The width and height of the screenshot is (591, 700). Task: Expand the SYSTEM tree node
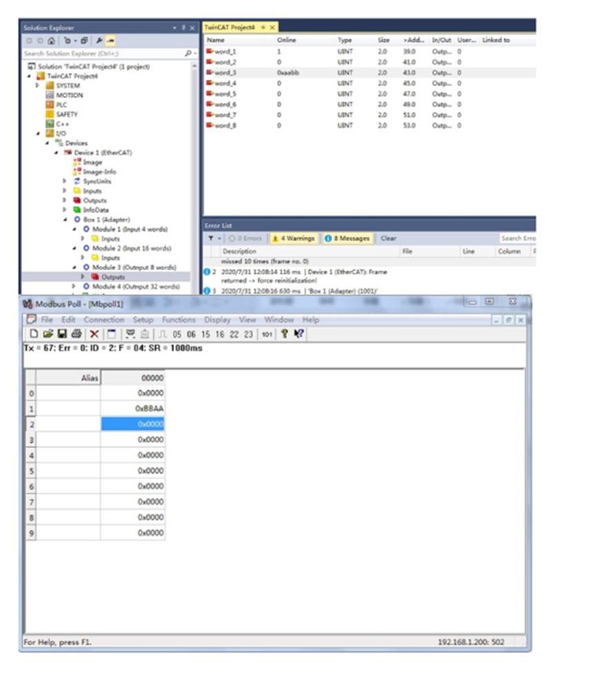coord(37,86)
